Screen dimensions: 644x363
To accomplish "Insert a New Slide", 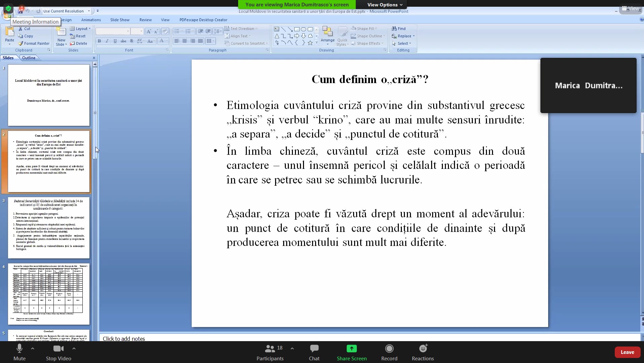I will pyautogui.click(x=61, y=36).
